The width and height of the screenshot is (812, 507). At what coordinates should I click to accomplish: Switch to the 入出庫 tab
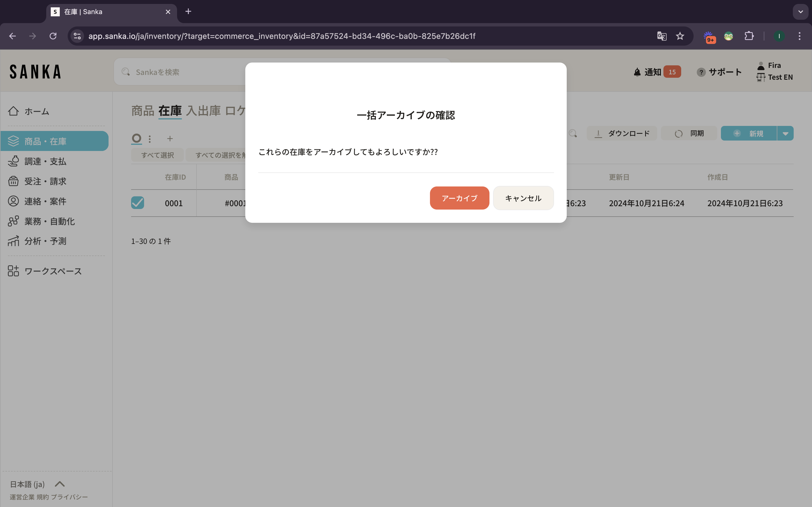(x=203, y=111)
